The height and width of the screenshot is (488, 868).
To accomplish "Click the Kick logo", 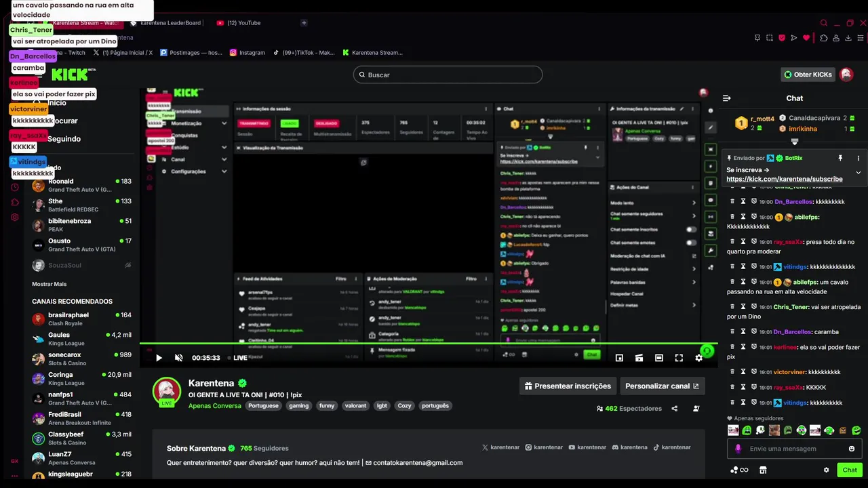I will point(73,75).
